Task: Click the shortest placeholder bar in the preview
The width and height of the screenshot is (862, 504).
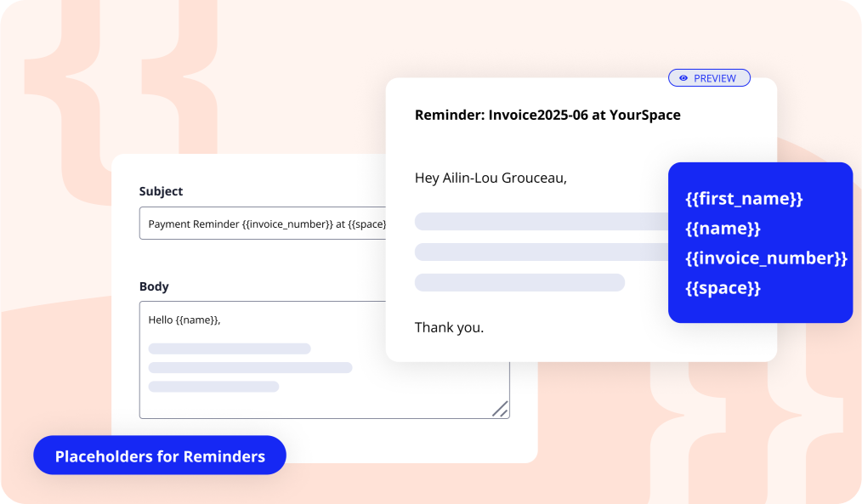Action: tap(519, 282)
